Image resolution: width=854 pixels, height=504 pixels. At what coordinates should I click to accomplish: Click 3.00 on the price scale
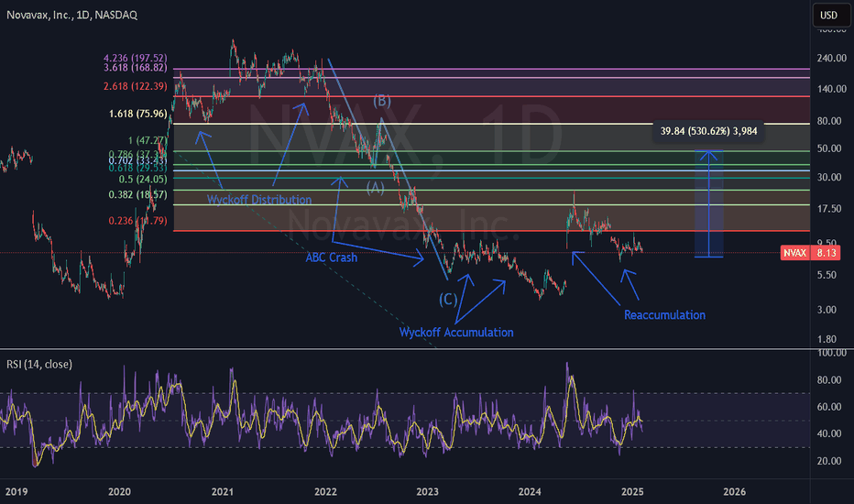click(x=827, y=310)
